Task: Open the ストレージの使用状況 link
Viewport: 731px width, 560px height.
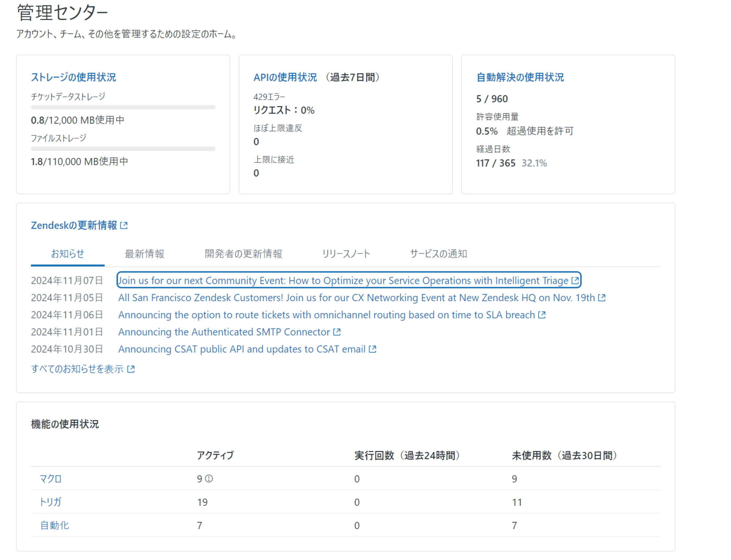Action: 73,77
